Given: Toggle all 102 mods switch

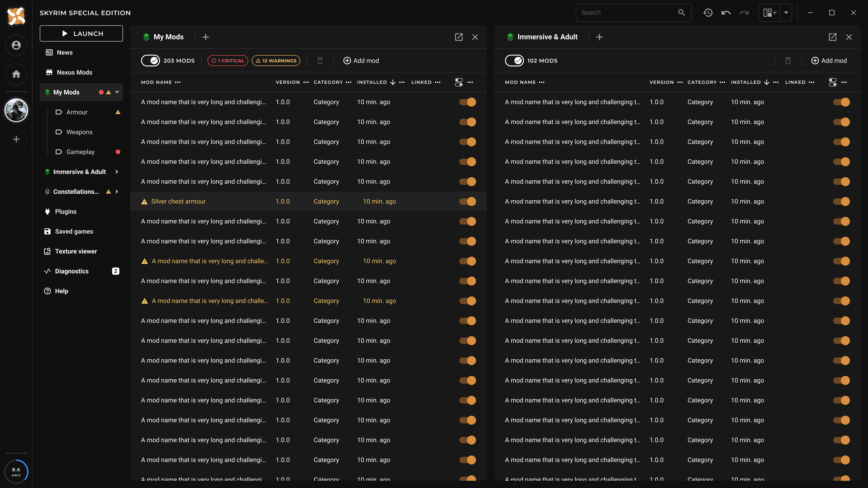Looking at the screenshot, I should point(514,61).
